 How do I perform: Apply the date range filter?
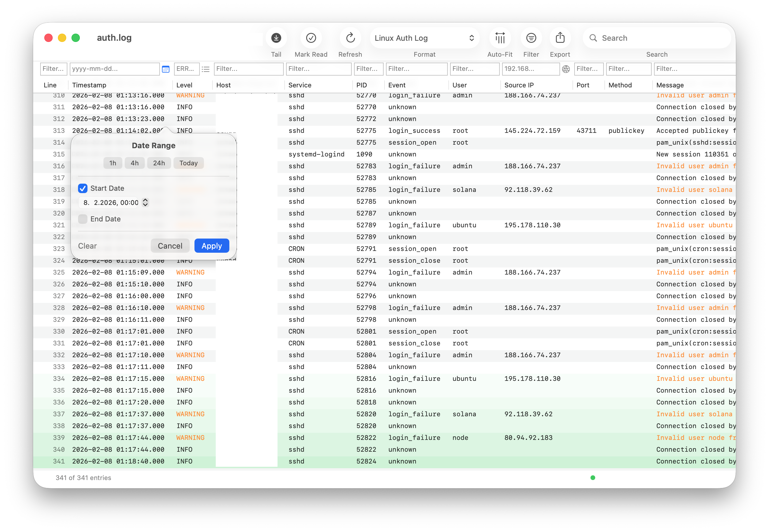pos(212,246)
